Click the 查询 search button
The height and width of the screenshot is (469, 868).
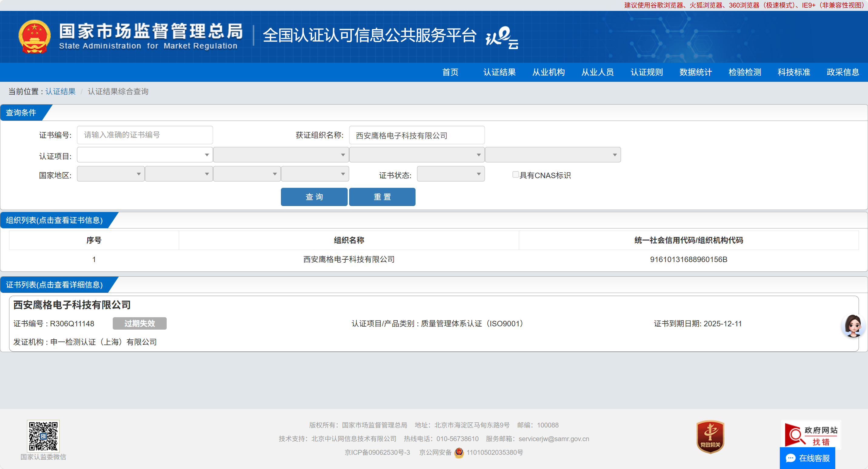pos(314,197)
